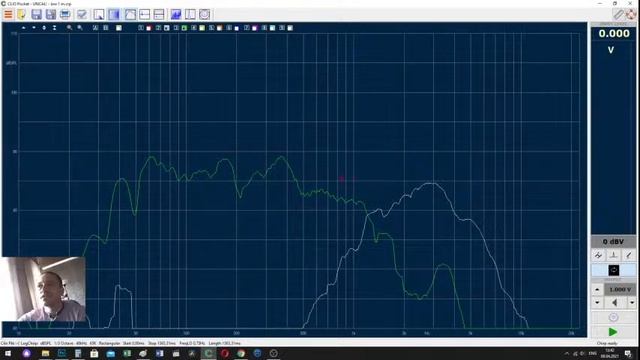The width and height of the screenshot is (640, 360).
Task: Shift the graph scale down with the arrow
Action: point(34,28)
